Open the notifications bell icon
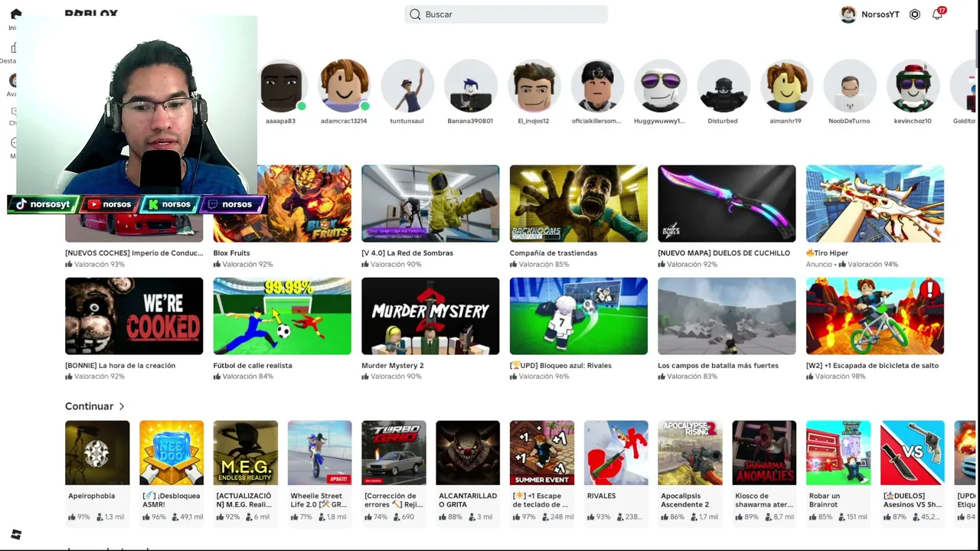 [937, 15]
